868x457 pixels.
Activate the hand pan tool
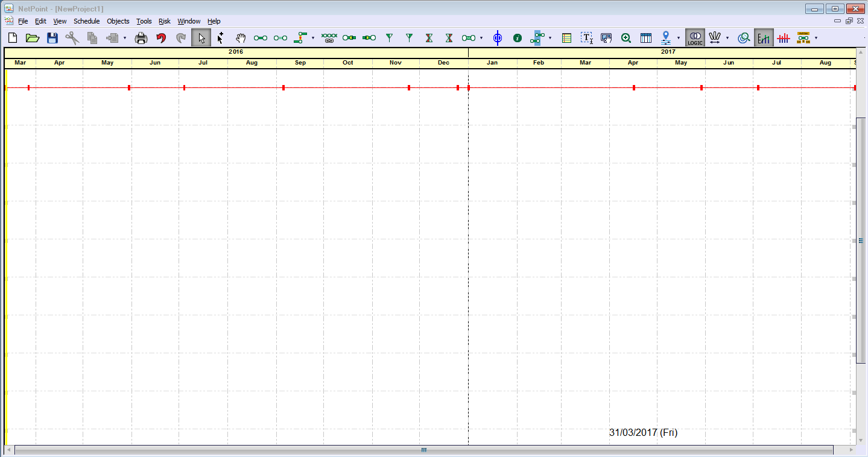point(241,38)
